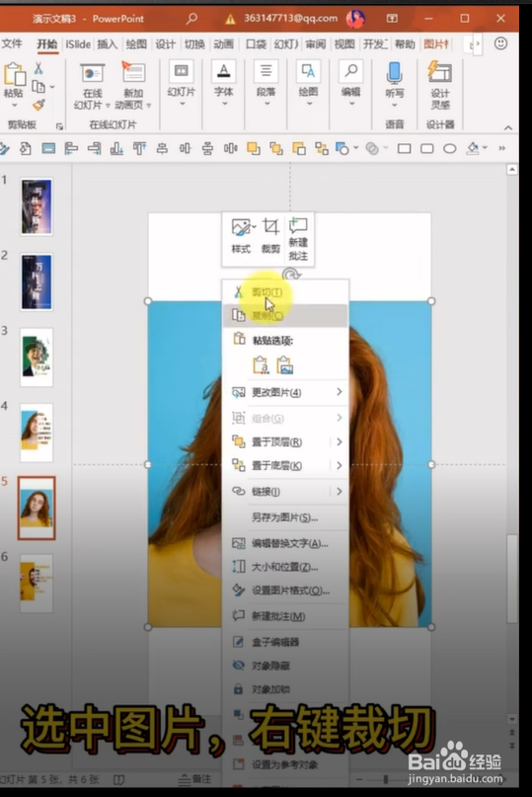The height and width of the screenshot is (797, 532).
Task: Click the Paste clipboard icon in ribbon
Action: 14,74
